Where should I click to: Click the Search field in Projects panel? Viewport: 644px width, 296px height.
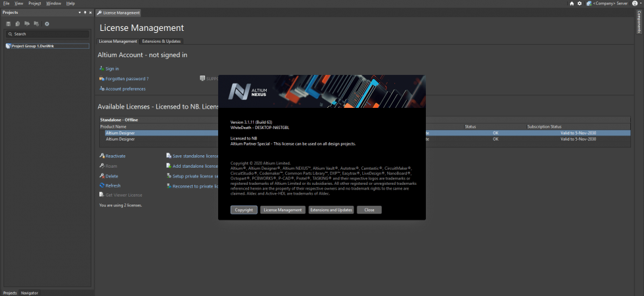[x=47, y=34]
